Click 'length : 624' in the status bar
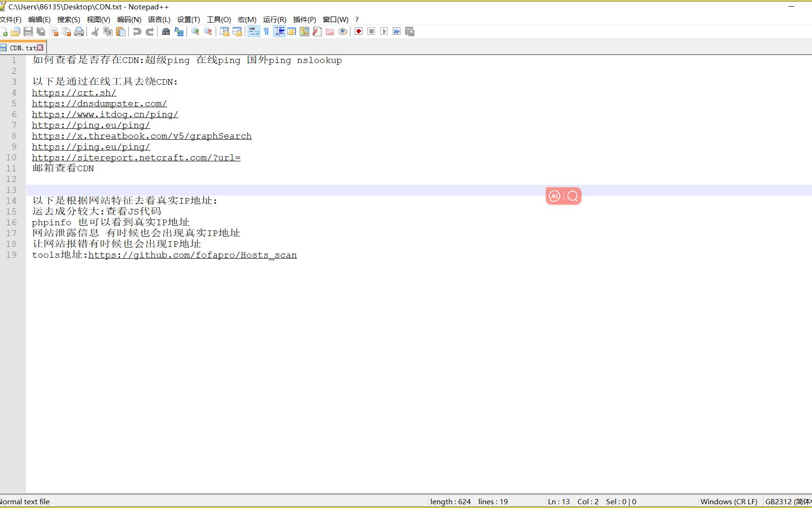 tap(450, 501)
